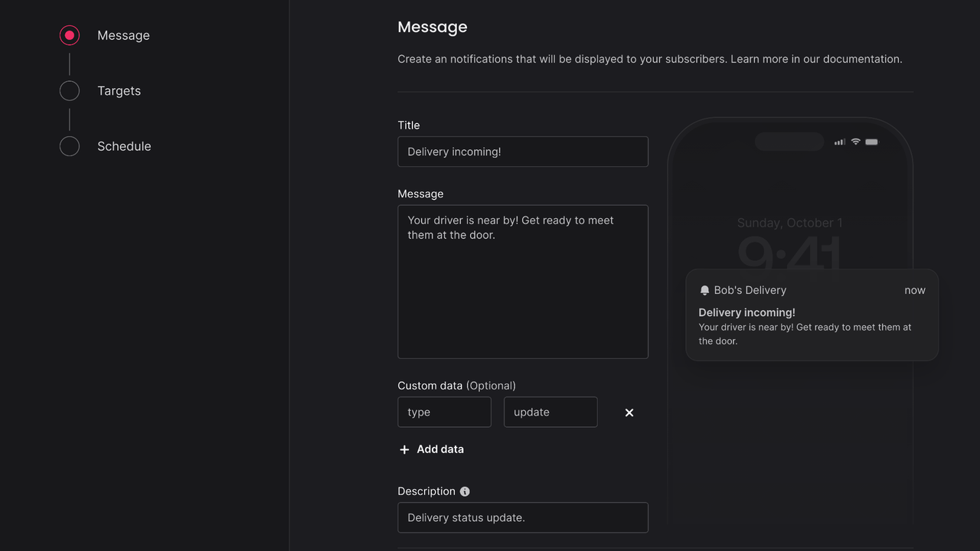980x551 pixels.
Task: Select the Schedule step circle
Action: 70,146
